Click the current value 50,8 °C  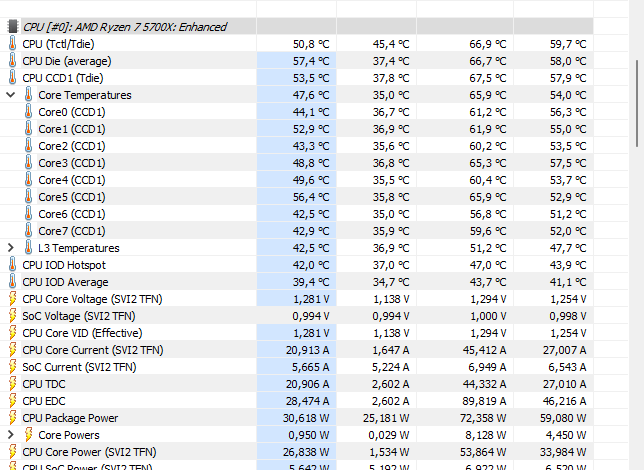(311, 44)
